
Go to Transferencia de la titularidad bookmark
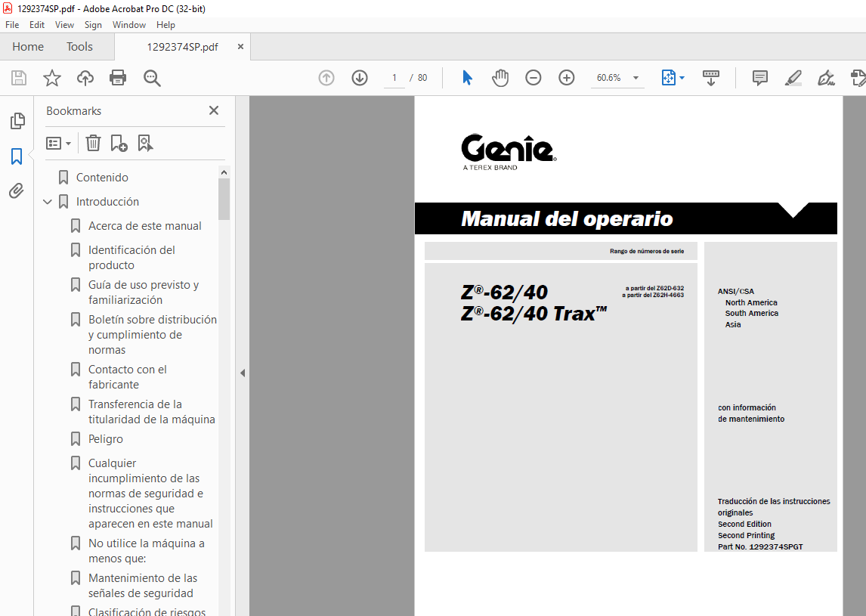152,412
